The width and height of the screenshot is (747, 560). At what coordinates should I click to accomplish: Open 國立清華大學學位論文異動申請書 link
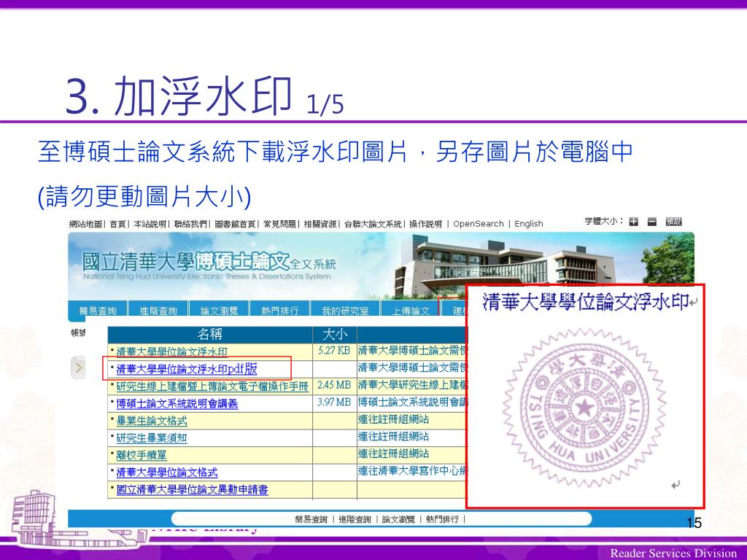coord(192,489)
